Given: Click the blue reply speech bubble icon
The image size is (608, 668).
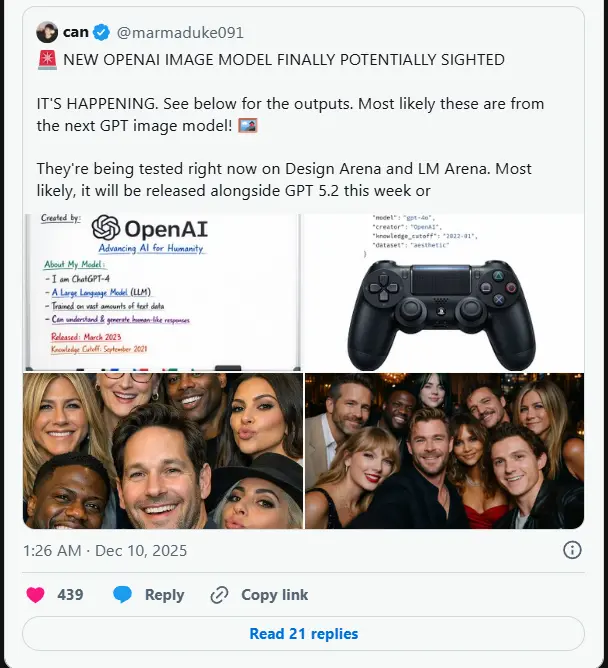Looking at the screenshot, I should click(x=122, y=594).
